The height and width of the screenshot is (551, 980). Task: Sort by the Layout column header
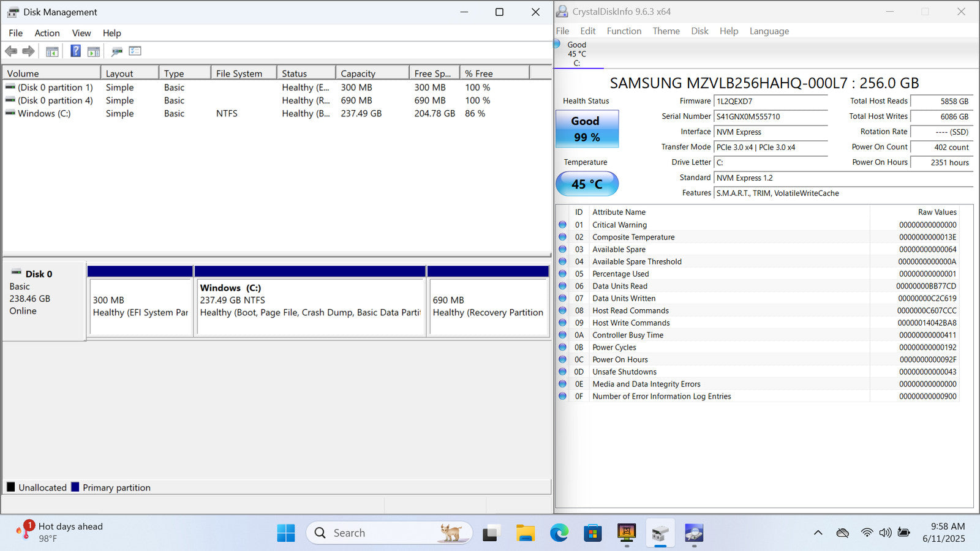[x=130, y=73]
